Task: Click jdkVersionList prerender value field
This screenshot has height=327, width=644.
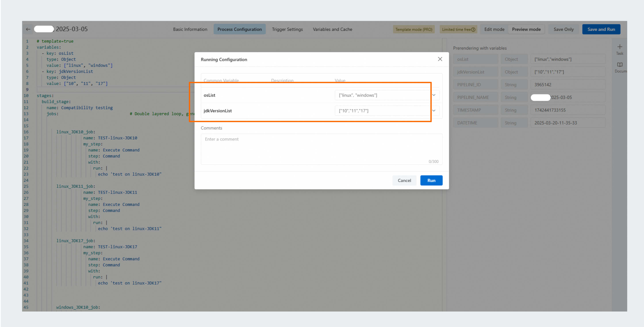Action: (x=568, y=72)
